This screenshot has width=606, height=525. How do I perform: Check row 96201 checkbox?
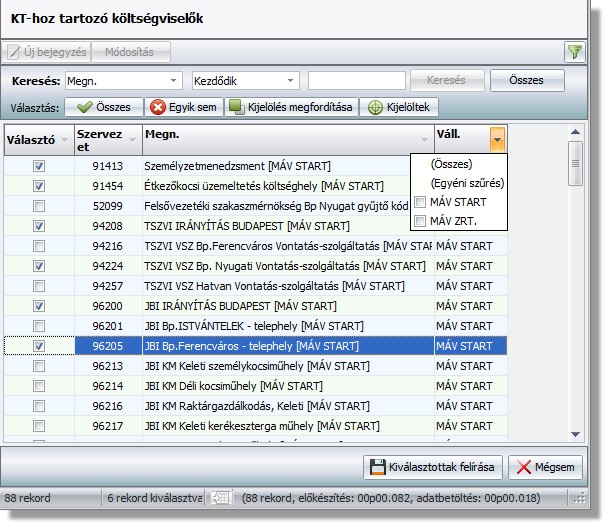point(39,326)
